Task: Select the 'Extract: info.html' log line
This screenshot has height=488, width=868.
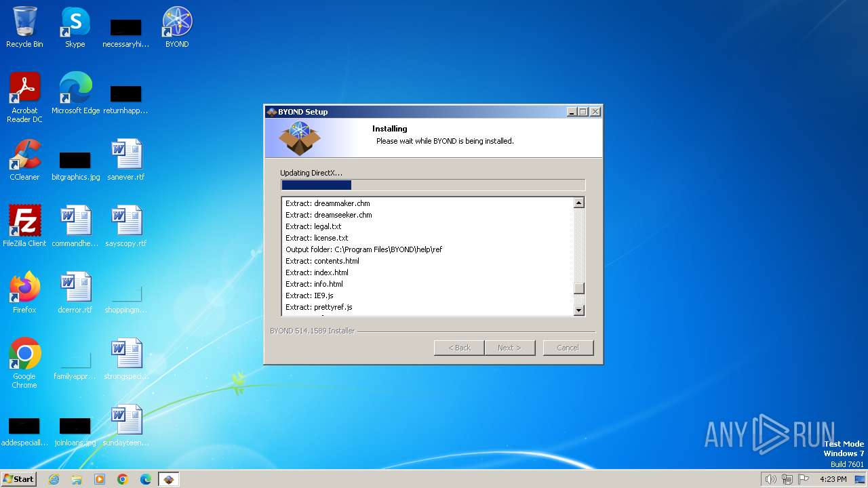Action: click(314, 284)
